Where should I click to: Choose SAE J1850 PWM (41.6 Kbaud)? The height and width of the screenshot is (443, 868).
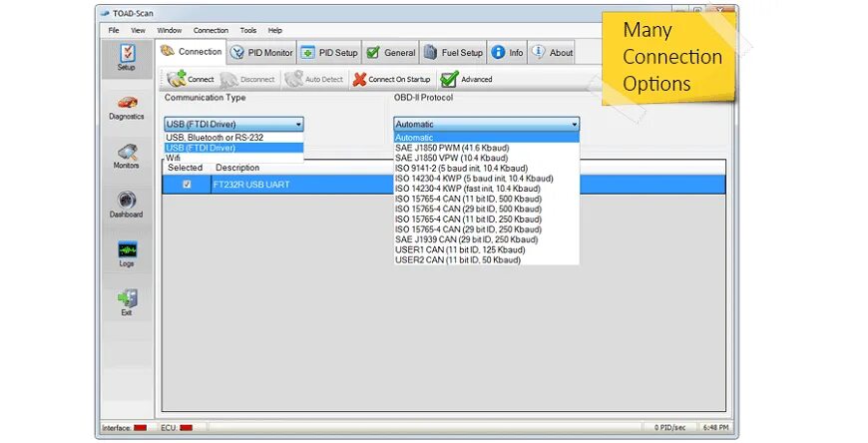pyautogui.click(x=487, y=148)
